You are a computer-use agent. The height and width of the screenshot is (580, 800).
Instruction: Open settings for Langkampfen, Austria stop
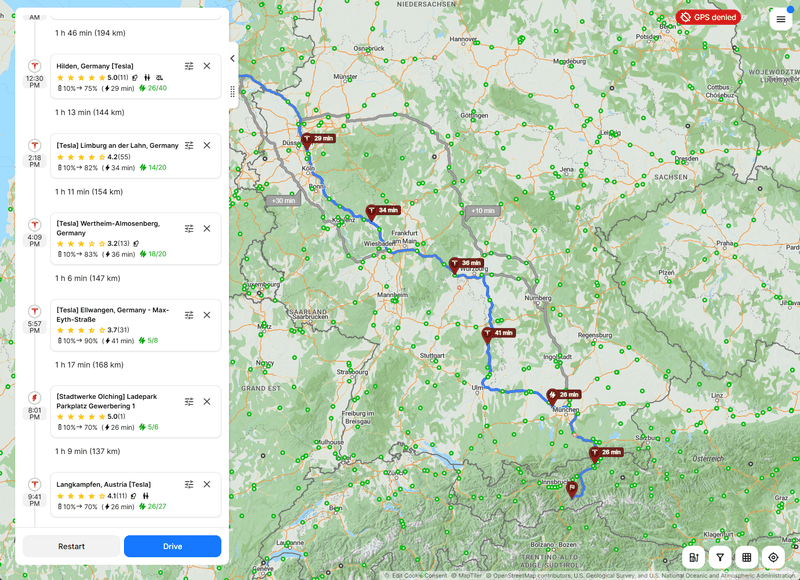(x=189, y=484)
